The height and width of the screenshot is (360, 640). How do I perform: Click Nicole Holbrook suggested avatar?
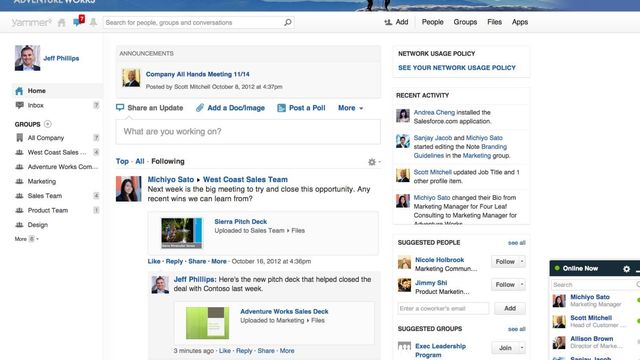point(404,262)
